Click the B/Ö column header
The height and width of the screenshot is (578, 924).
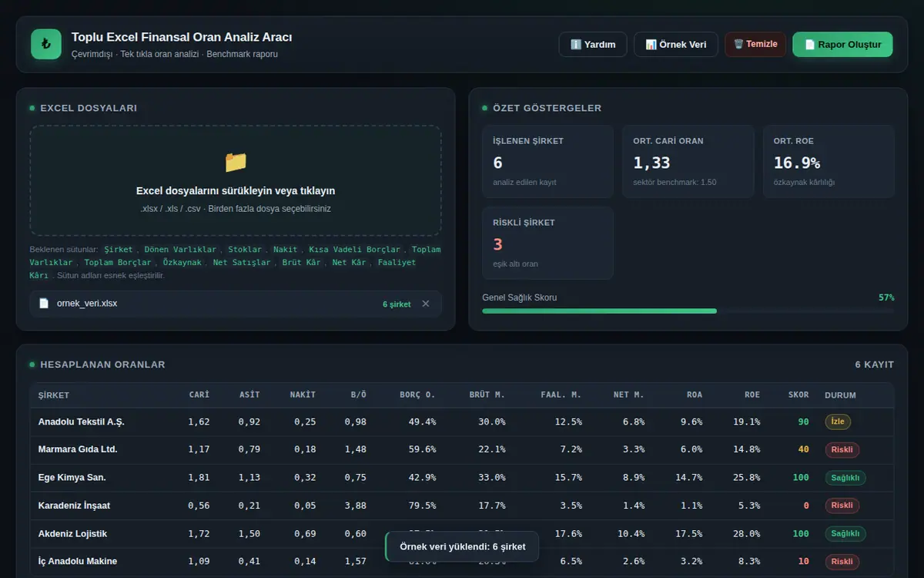[358, 395]
